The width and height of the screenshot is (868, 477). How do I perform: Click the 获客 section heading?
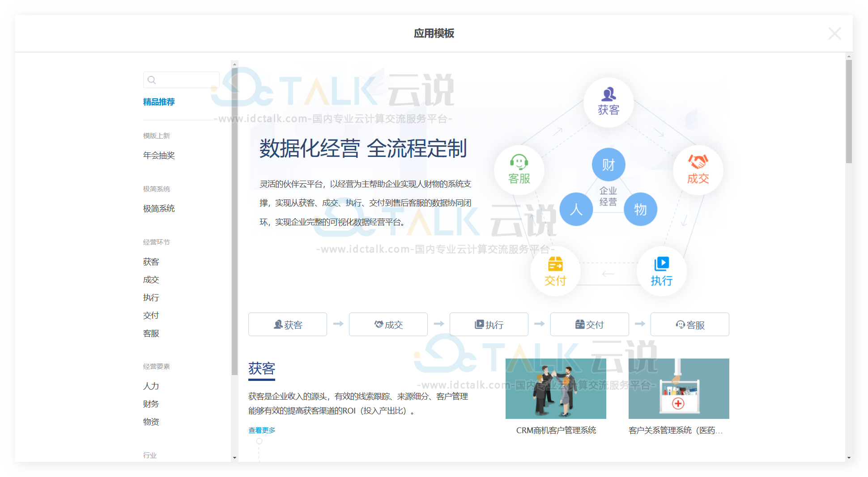pyautogui.click(x=262, y=368)
